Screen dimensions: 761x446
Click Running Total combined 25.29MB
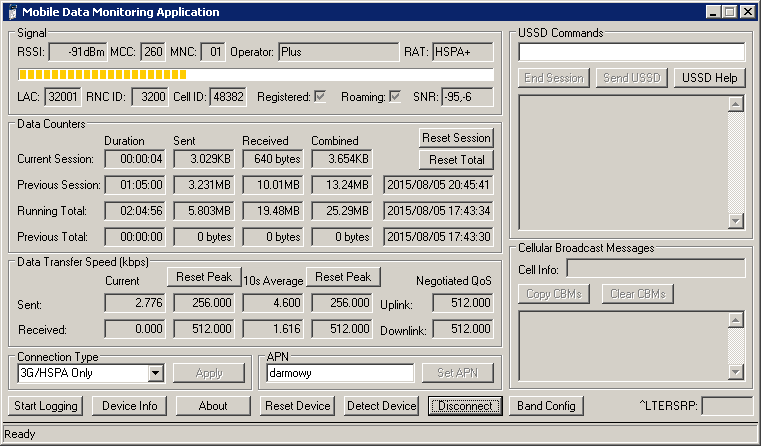point(342,211)
